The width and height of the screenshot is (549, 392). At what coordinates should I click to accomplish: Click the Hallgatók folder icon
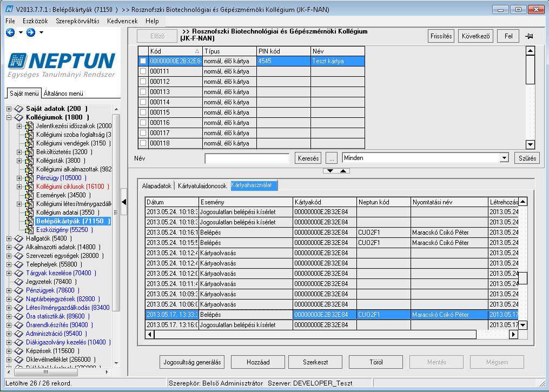tap(18, 238)
